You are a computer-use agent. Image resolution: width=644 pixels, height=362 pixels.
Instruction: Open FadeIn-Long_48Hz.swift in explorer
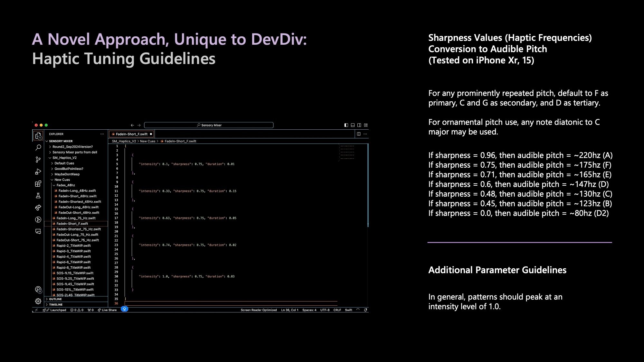76,191
